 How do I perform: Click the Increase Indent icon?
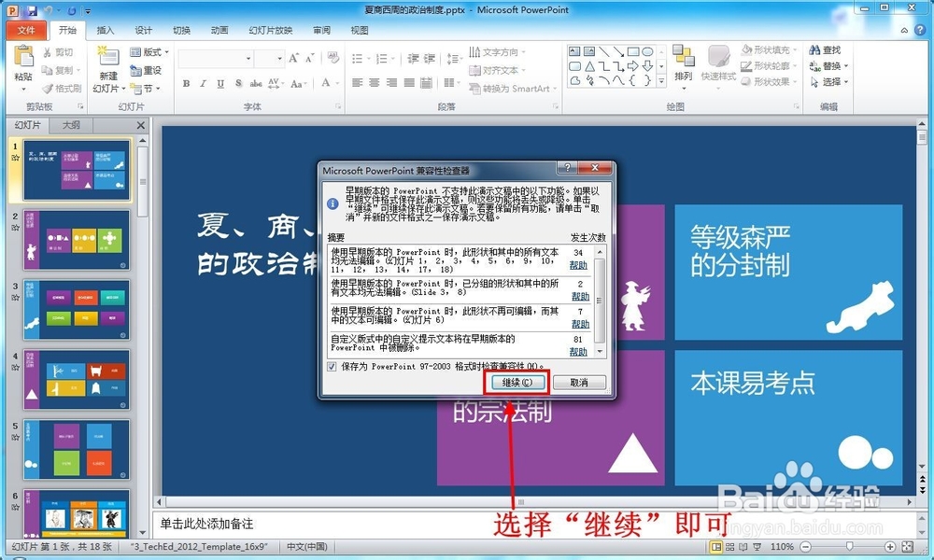[430, 58]
